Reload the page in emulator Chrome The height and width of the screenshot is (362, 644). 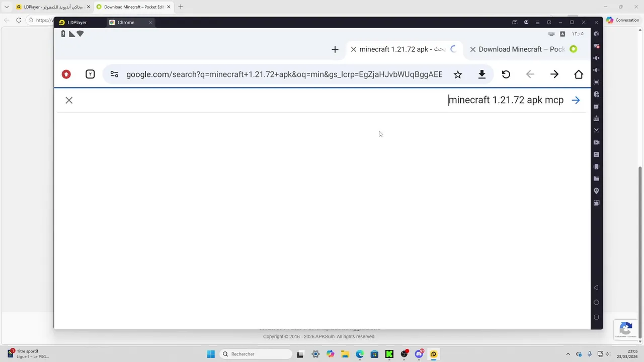pyautogui.click(x=506, y=74)
